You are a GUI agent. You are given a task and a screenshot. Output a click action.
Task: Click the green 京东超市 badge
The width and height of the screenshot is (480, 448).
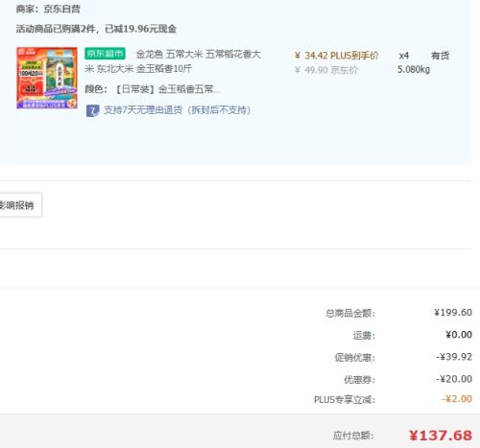tap(105, 54)
